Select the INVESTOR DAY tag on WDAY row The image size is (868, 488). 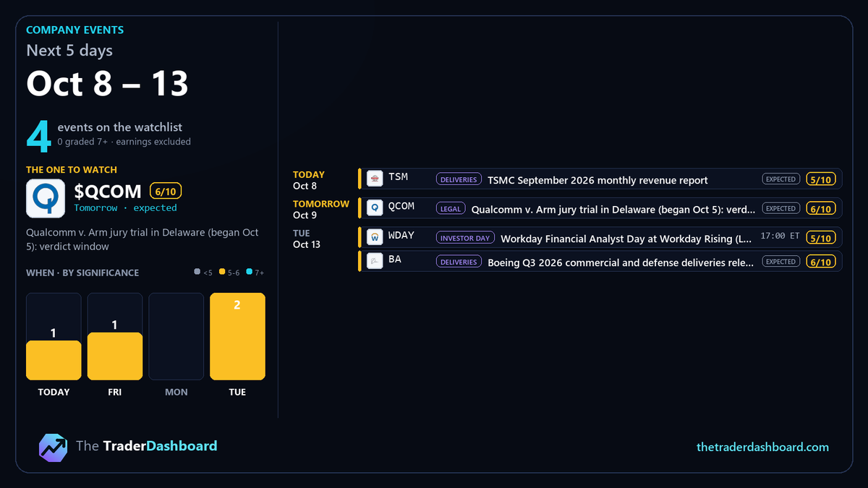pos(465,238)
